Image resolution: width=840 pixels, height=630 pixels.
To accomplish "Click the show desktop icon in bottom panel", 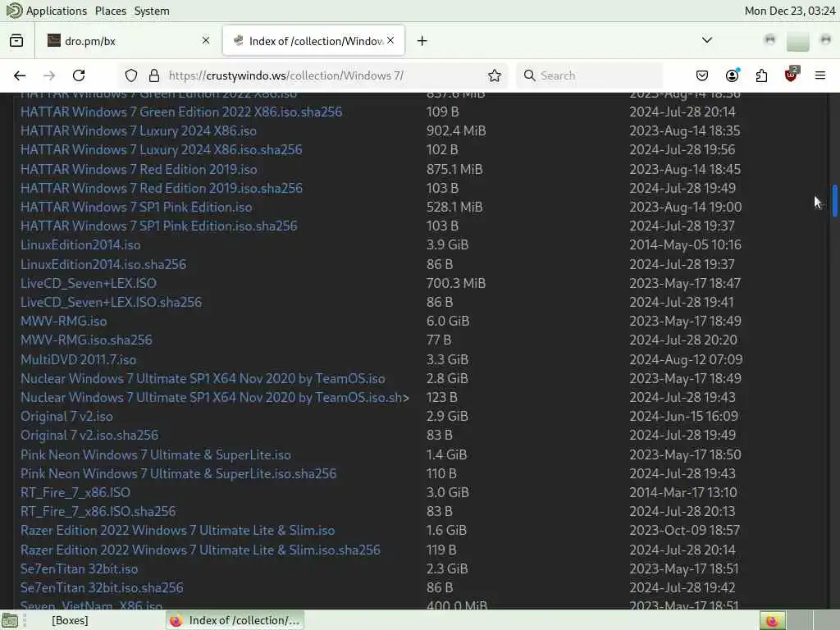I will pos(10,621).
